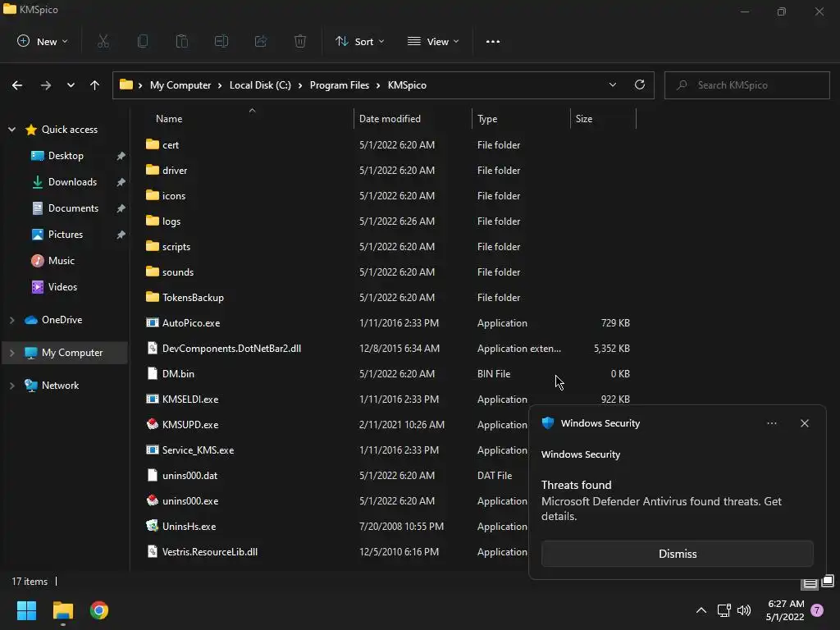
Task: Select the TokensBackup folder row
Action: 388,297
